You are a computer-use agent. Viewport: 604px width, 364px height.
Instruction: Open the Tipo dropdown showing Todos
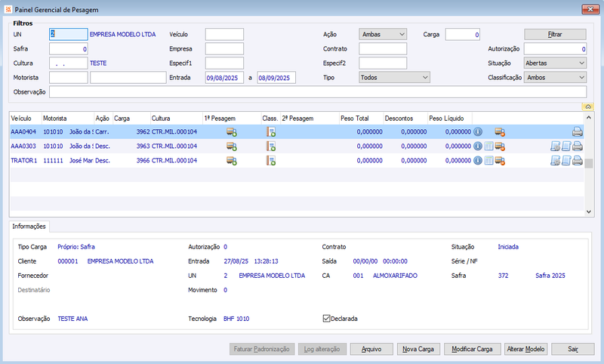394,78
